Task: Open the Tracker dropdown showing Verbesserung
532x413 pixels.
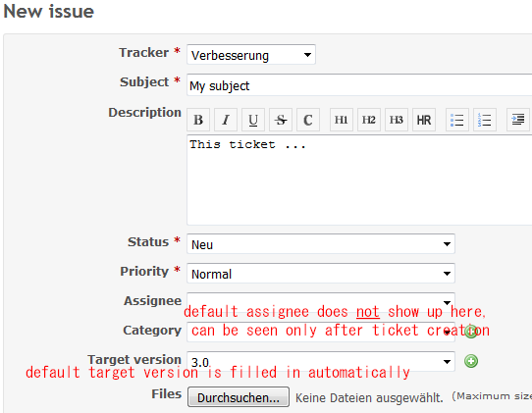Action: 251,55
